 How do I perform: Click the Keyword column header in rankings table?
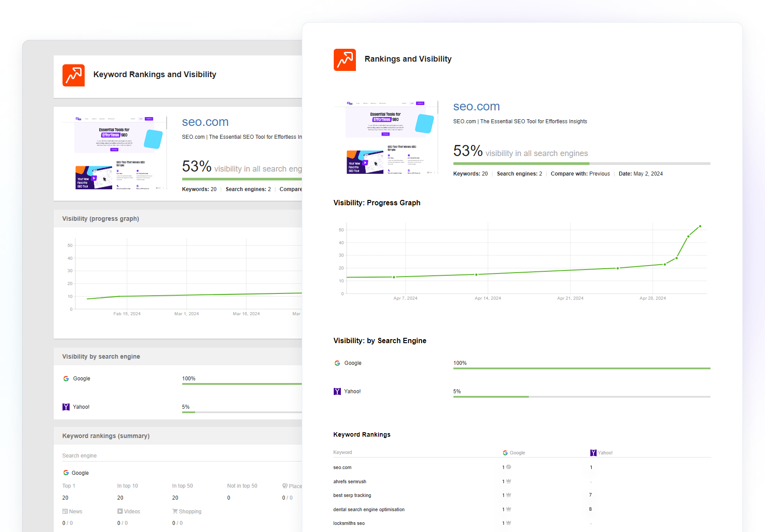[343, 453]
